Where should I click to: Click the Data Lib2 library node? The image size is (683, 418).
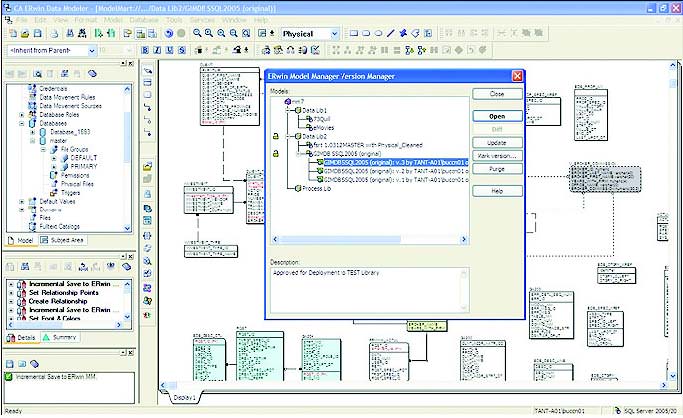[x=314, y=136]
